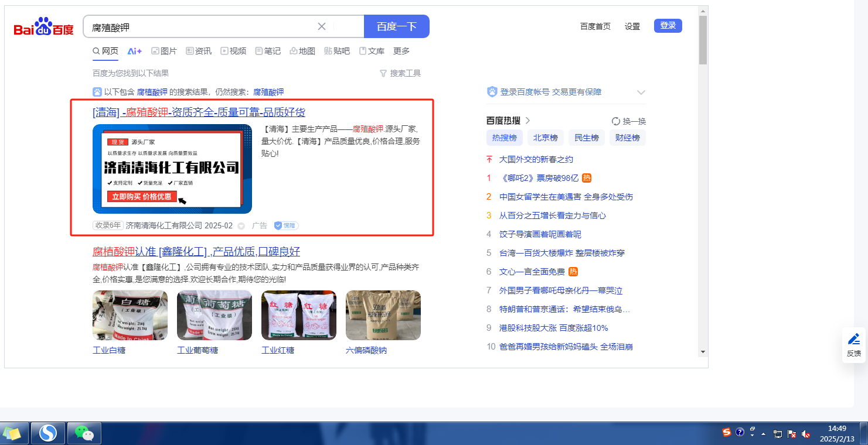Open the 工业葡萄糖 text link
Screen dimensions: 868x445
coord(198,350)
